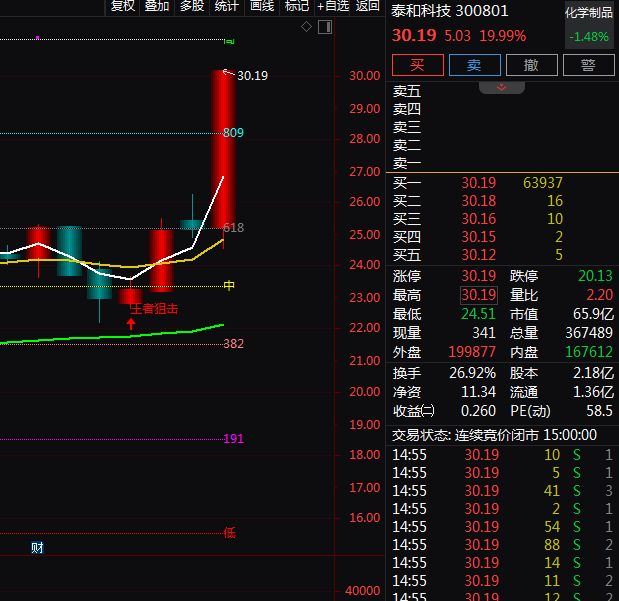This screenshot has width=619, height=601.
Task: Click the 总量 value 367489
Action: 589,333
